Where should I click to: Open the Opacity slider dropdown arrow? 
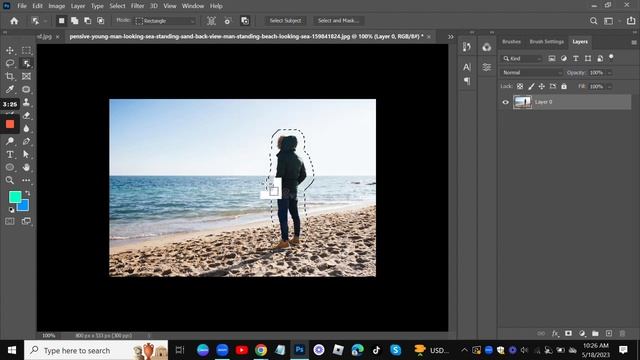coord(609,73)
